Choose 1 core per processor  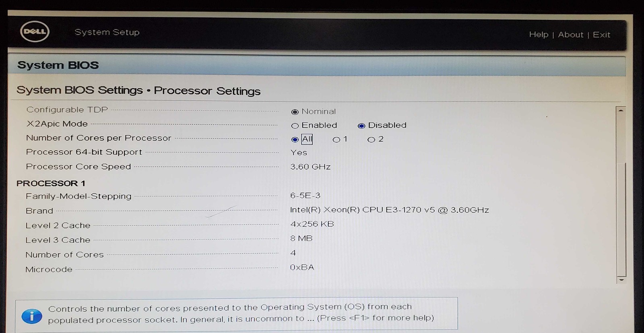coord(336,140)
